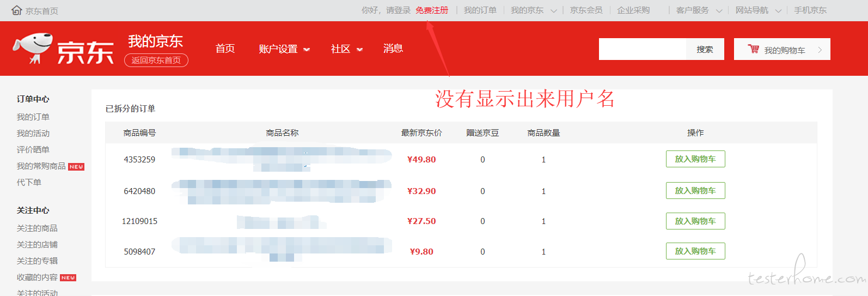Click 我的订单 in the top bar
Image resolution: width=868 pixels, height=296 pixels.
point(480,10)
